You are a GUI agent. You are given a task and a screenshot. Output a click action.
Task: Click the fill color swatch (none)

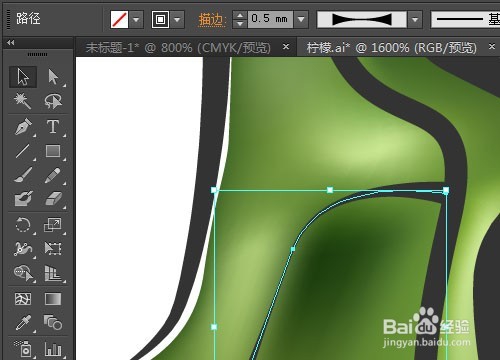tap(119, 19)
